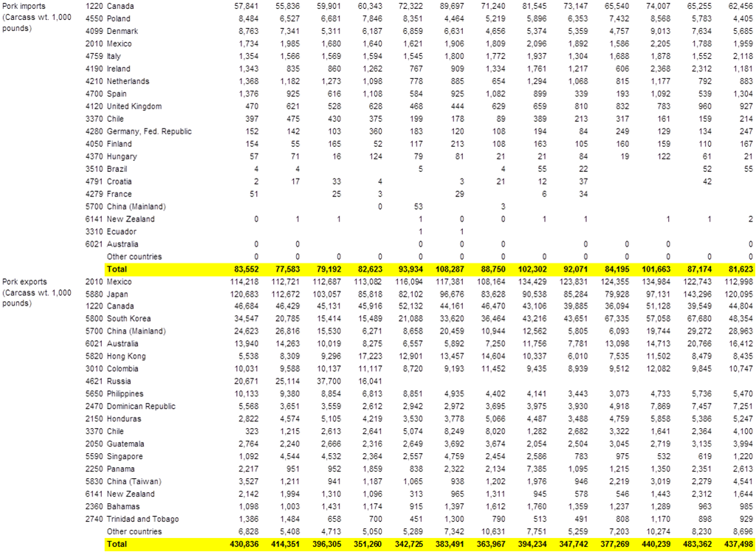Click the final exports total 437,498

tap(737, 544)
